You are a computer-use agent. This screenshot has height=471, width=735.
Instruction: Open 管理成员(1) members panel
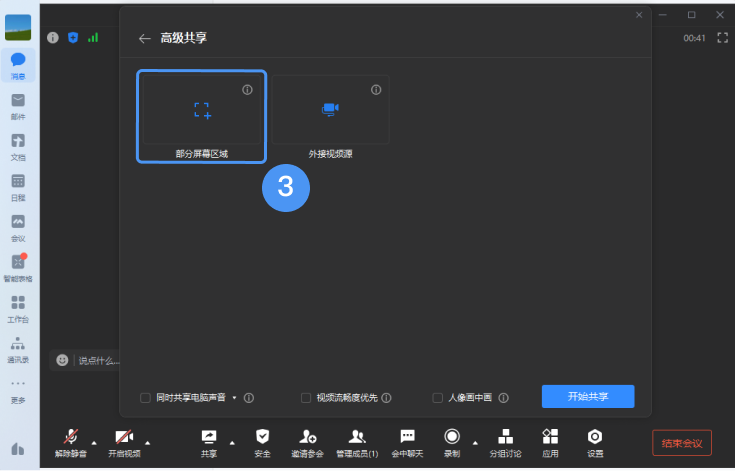[x=357, y=443]
